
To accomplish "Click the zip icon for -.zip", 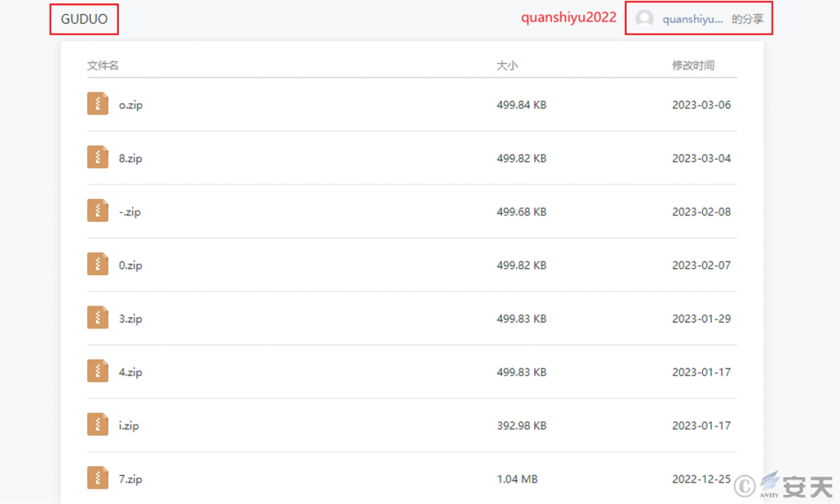I will point(98,211).
